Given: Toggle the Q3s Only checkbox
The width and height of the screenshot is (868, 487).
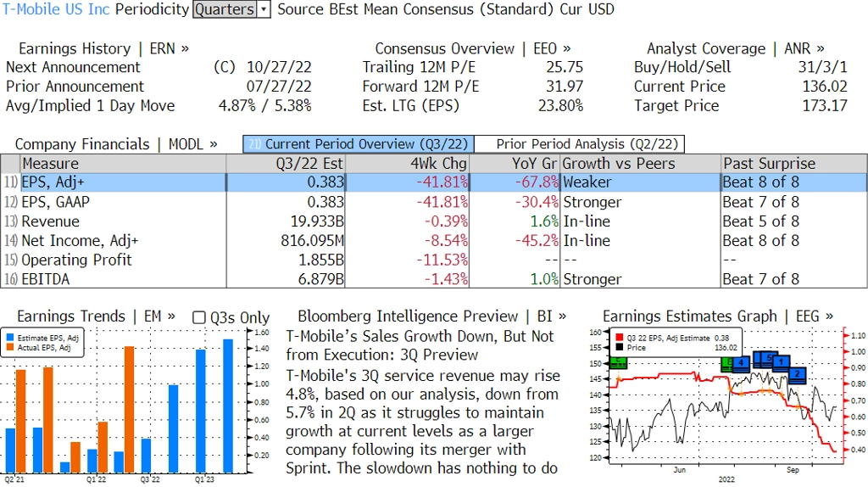Looking at the screenshot, I should click(198, 317).
